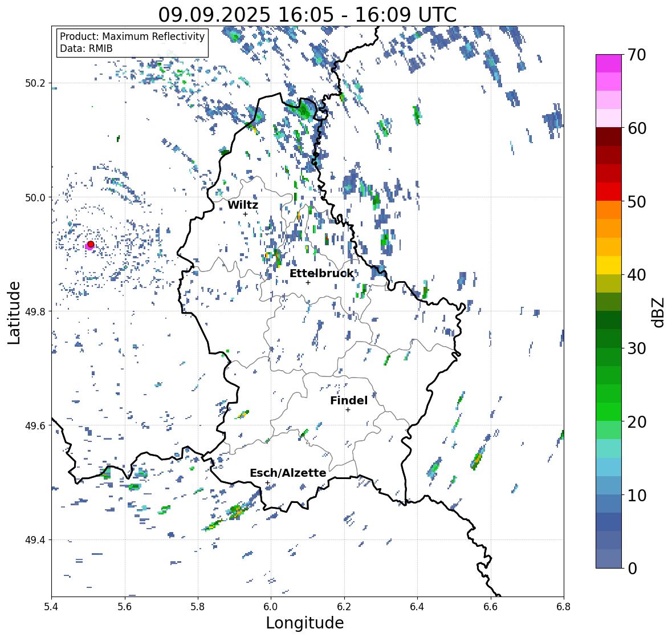Click the Longitude axis label

pos(305,623)
